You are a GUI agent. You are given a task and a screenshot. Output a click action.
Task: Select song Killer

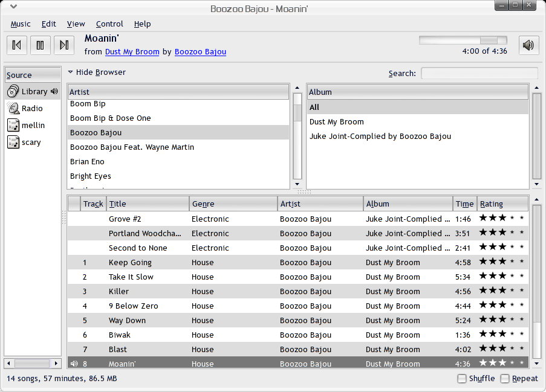tap(297, 292)
